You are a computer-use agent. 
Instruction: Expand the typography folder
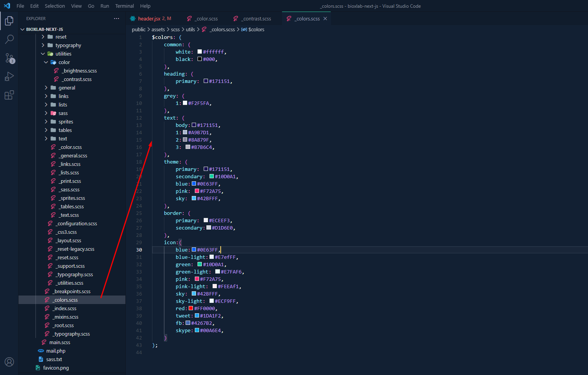[x=43, y=46]
